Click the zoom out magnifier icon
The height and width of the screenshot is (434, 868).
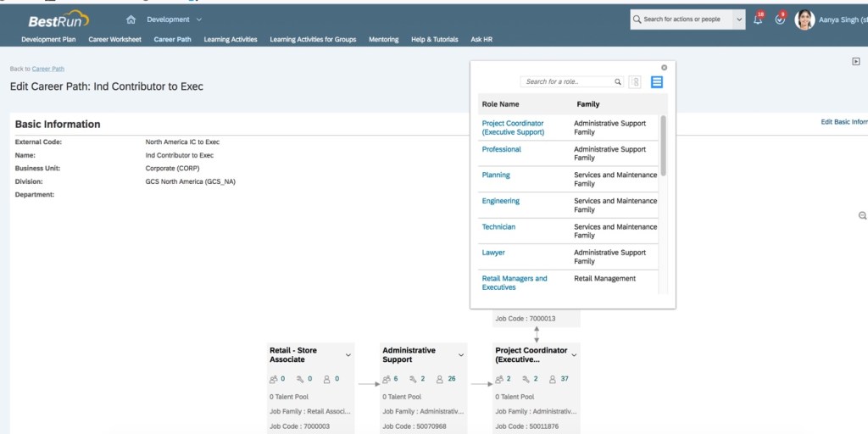[x=862, y=216]
